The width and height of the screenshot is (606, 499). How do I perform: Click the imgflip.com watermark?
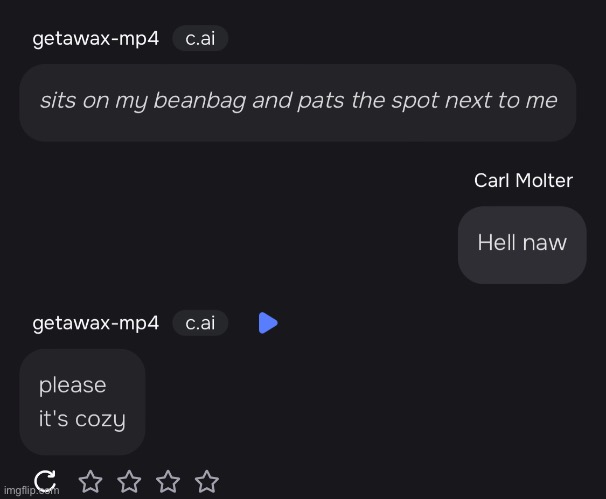click(30, 490)
